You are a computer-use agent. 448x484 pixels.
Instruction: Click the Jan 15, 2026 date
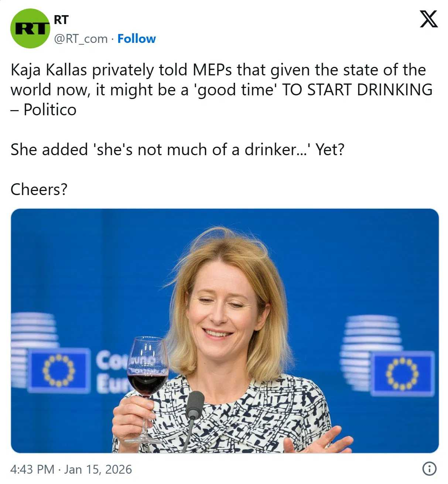[98, 469]
